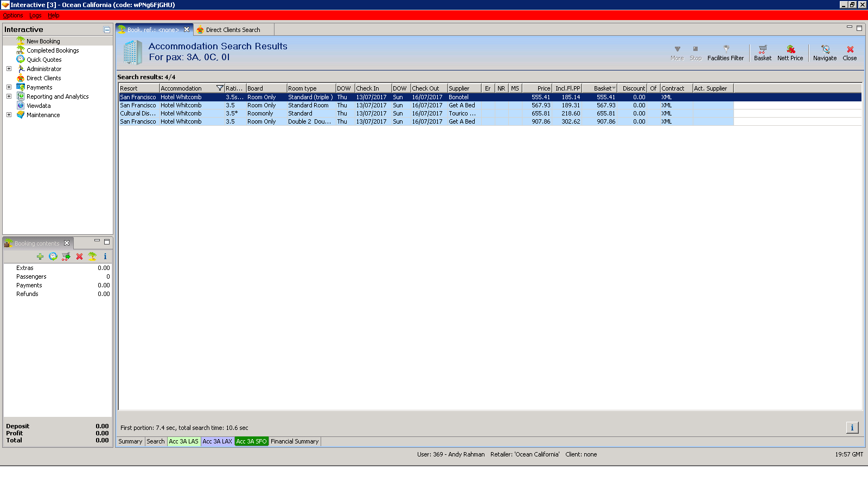Select the Passengers row in Booking contents

tap(58, 276)
